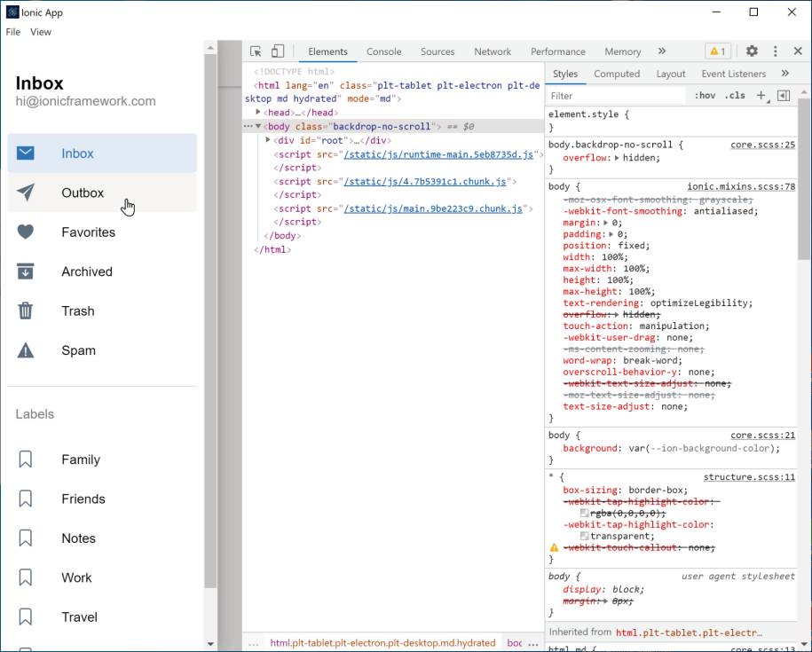Select the Trash menu item
The height and width of the screenshot is (652, 812).
[102, 310]
